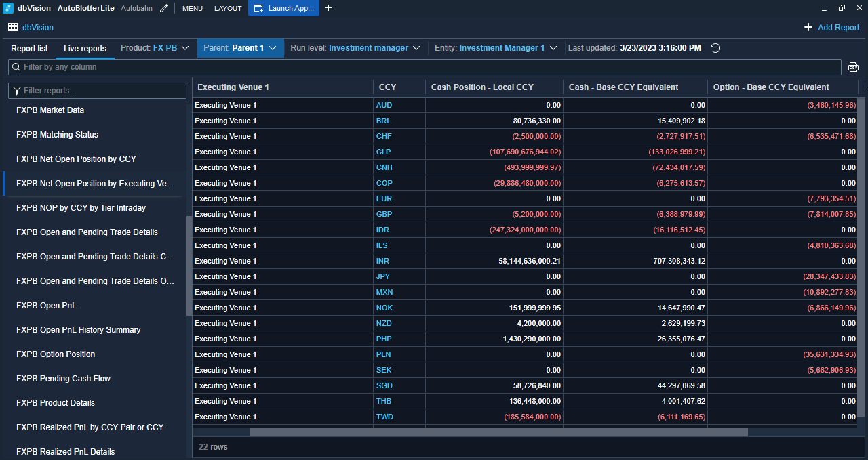Image resolution: width=868 pixels, height=460 pixels.
Task: Restore down the application window
Action: tap(842, 8)
